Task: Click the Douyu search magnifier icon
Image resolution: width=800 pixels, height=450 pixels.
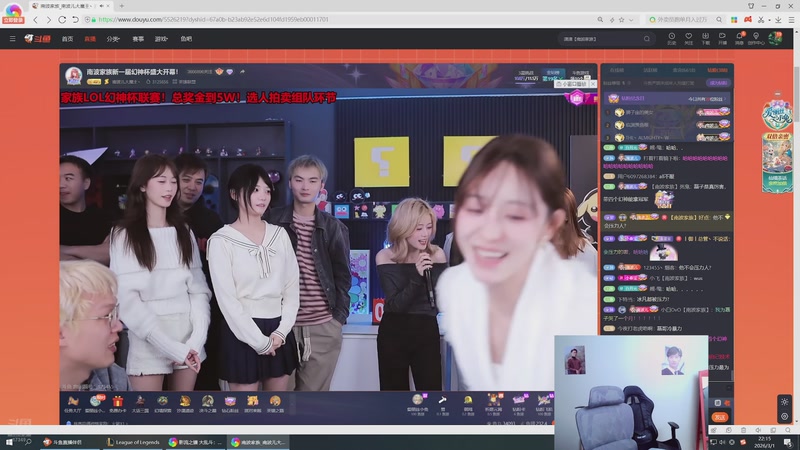Action: coord(647,39)
